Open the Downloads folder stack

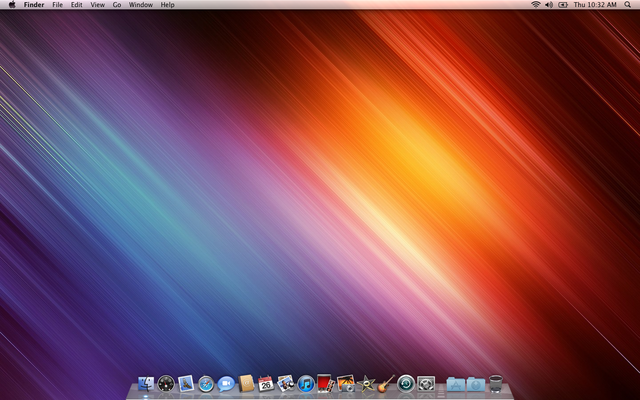[x=476, y=384]
